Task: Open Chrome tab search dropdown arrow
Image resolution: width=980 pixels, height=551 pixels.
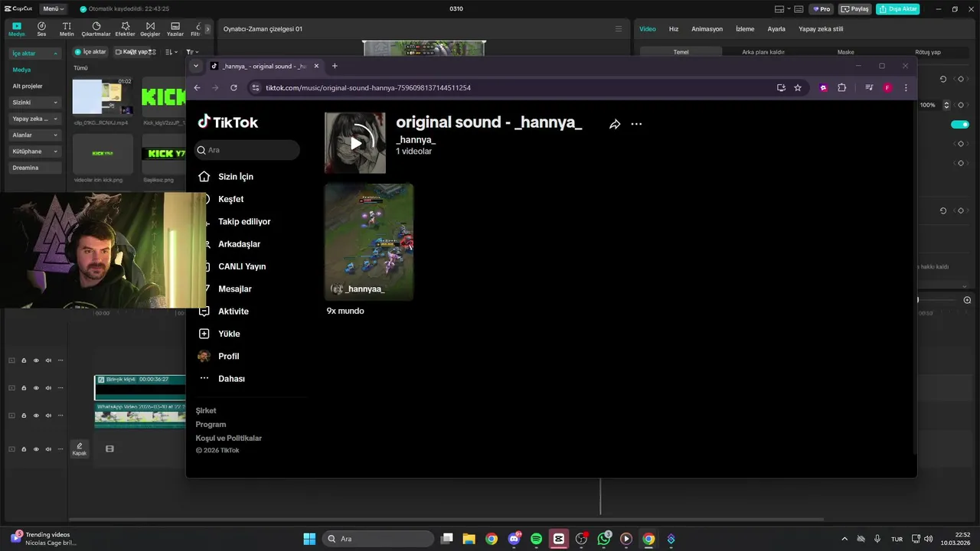Action: 196,66
